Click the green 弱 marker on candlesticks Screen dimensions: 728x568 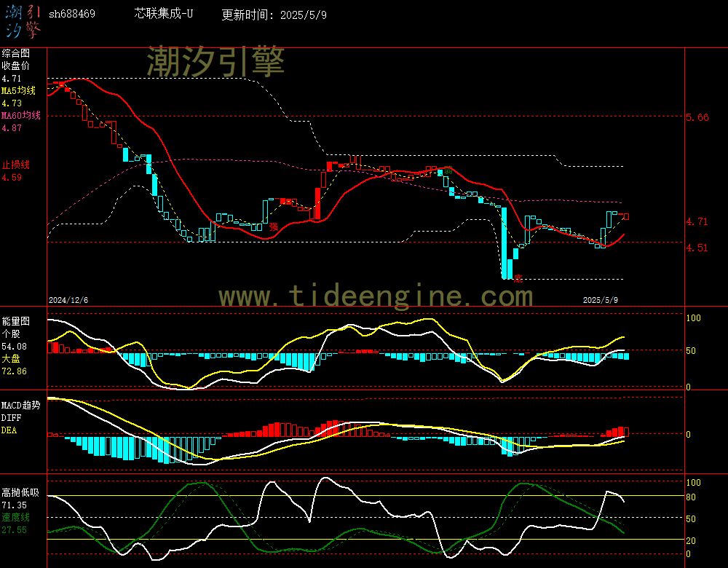point(448,170)
